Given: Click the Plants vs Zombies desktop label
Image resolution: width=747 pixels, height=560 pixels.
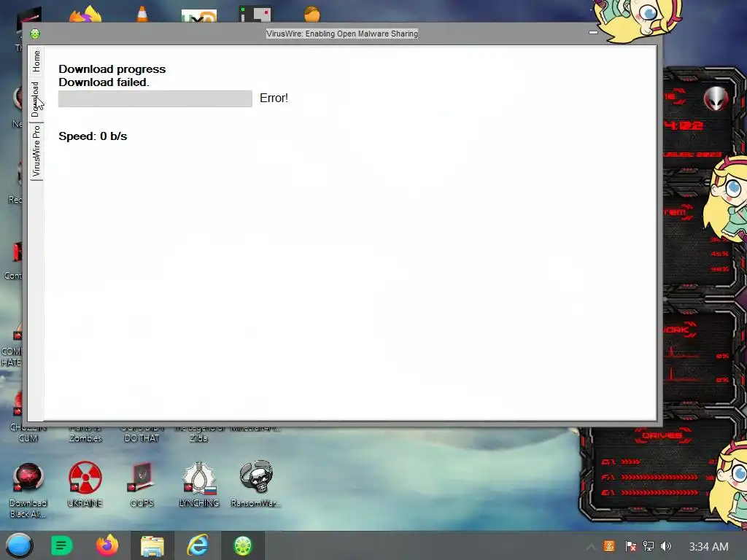Looking at the screenshot, I should pos(85,433).
